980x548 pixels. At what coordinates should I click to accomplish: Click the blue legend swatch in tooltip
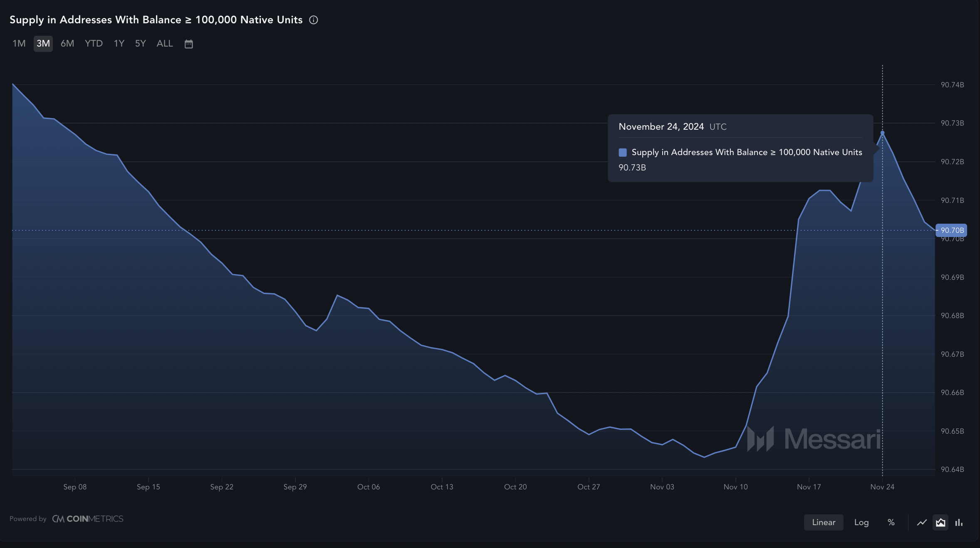click(623, 153)
